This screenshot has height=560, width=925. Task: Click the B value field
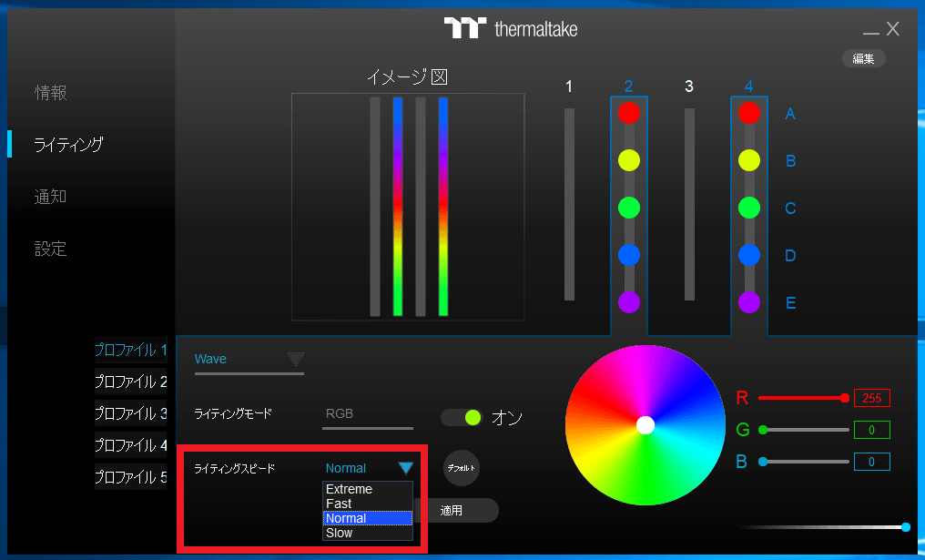(872, 462)
